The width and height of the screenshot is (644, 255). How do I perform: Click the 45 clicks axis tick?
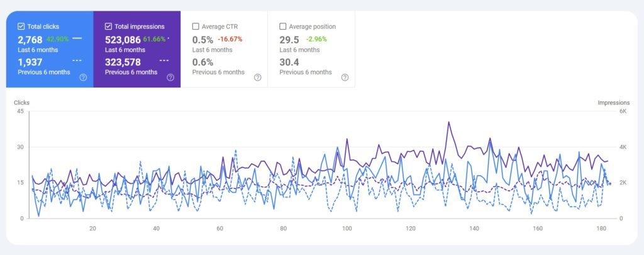[20, 111]
